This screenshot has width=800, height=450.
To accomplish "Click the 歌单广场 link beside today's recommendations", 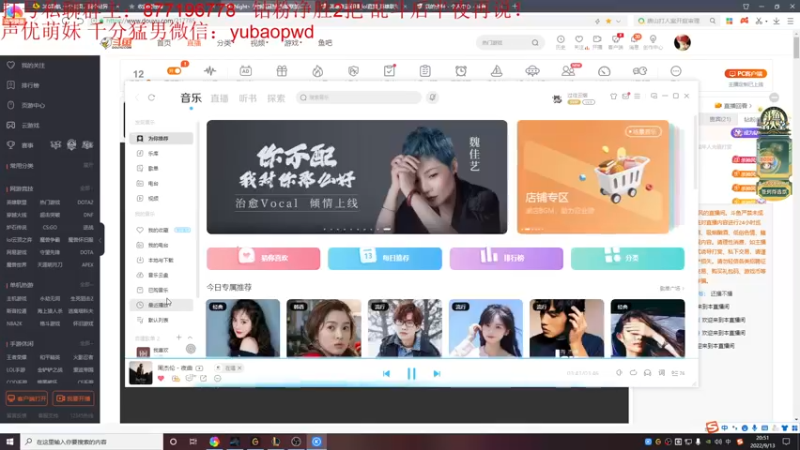I will 671,288.
